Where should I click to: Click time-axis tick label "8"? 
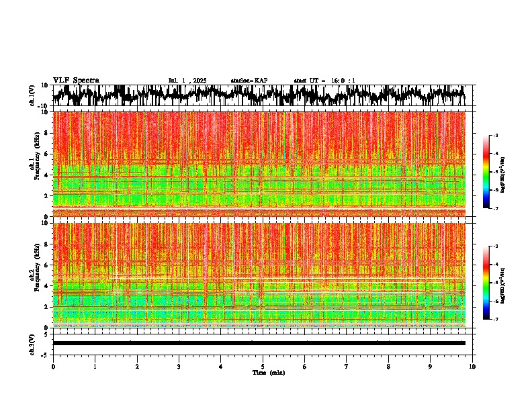[388, 367]
